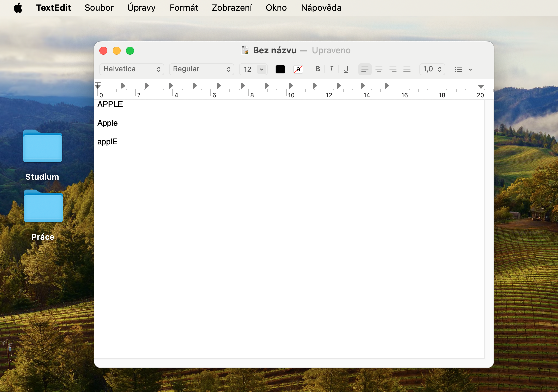Align text to the right
Image resolution: width=558 pixels, height=392 pixels.
[393, 69]
